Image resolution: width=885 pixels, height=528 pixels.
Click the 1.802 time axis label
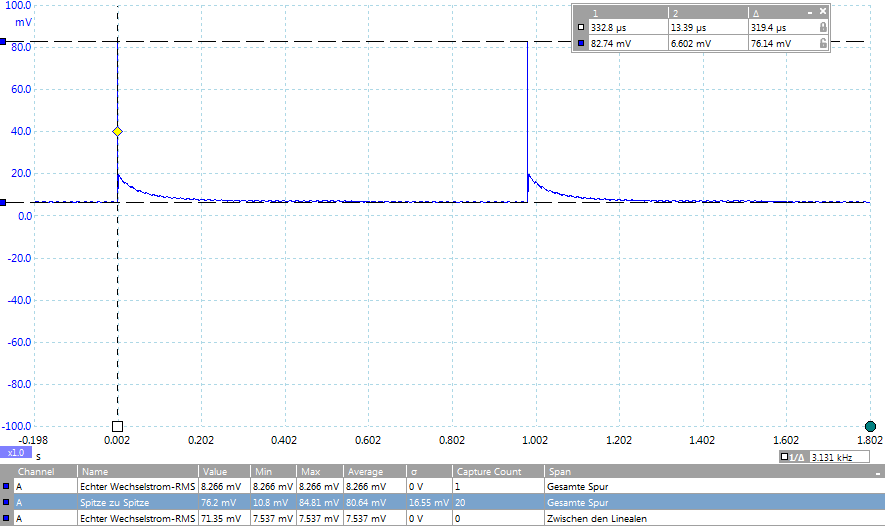pyautogui.click(x=870, y=440)
